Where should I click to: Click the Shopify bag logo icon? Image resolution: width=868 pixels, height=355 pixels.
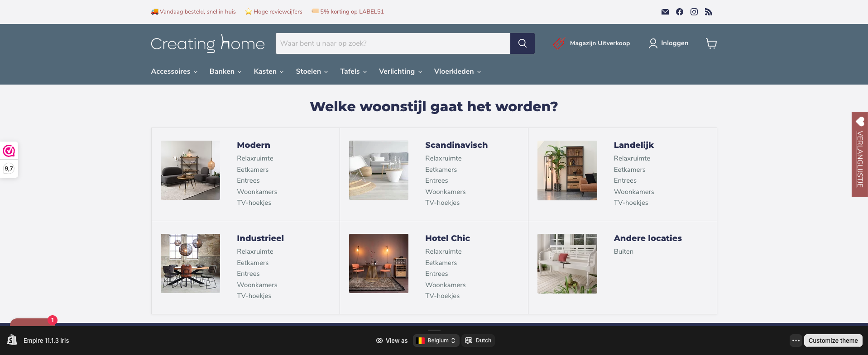[12, 340]
